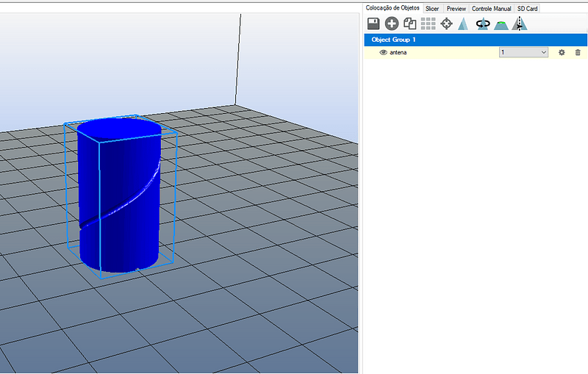The width and height of the screenshot is (588, 374).
Task: Select the Object Group 1 row
Action: [x=476, y=40]
